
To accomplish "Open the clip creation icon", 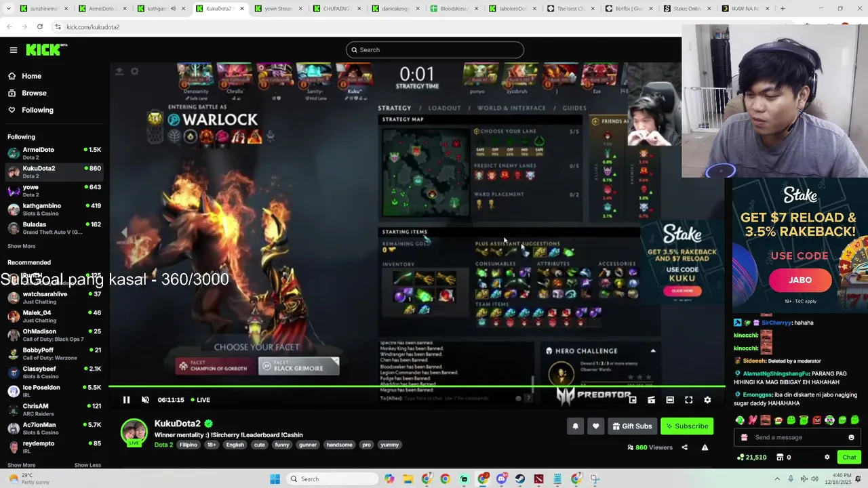I will coord(651,400).
